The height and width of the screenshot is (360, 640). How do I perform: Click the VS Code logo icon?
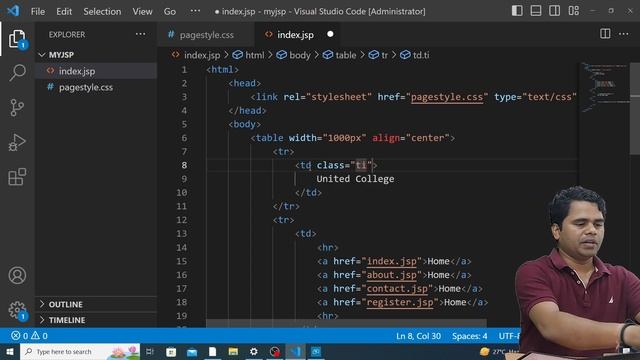point(13,11)
